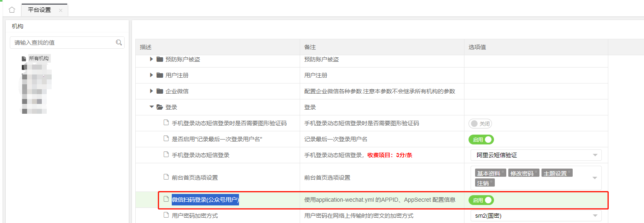Image resolution: width=644 pixels, height=223 pixels.
Task: Enable the 手机登录动态短信 图形验证码 toggle
Action: coord(480,124)
